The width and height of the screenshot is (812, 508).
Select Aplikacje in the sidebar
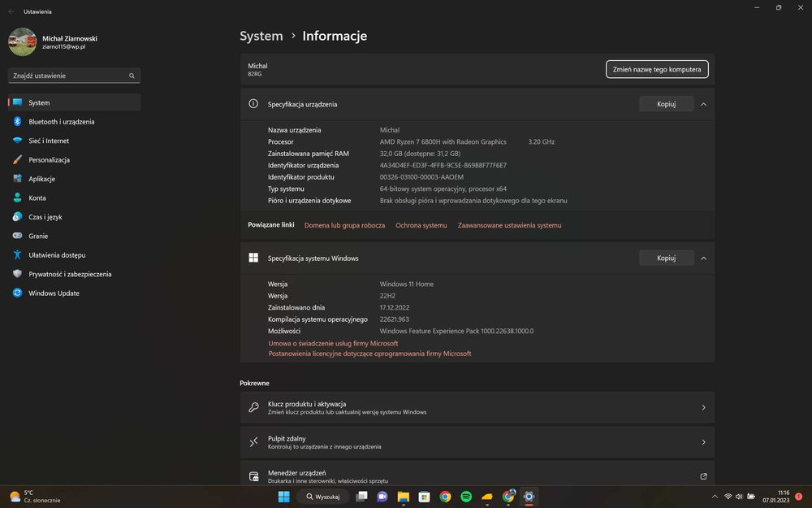74,179
